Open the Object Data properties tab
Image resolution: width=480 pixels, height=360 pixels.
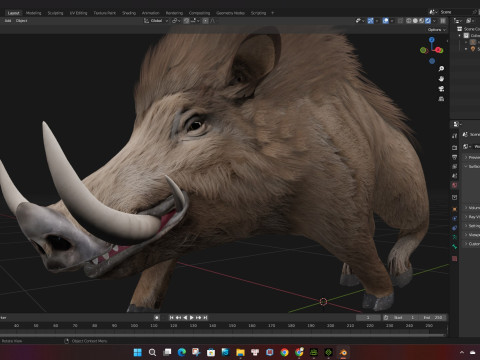454,237
